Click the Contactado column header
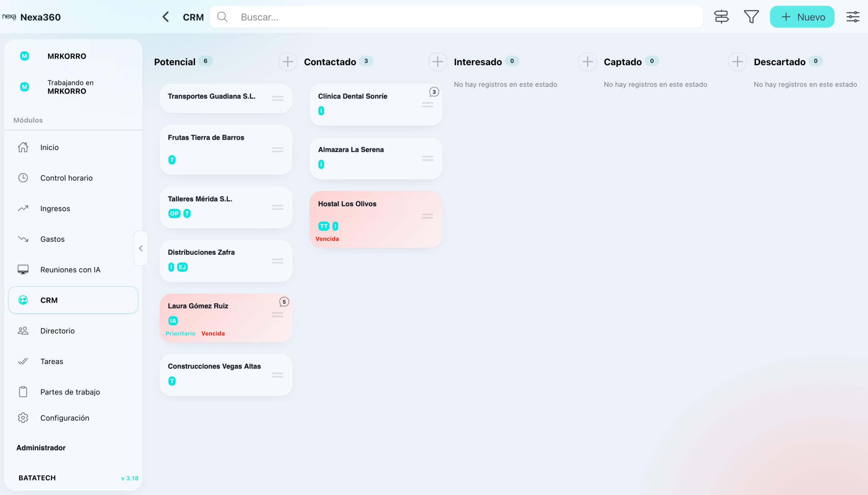 (330, 62)
